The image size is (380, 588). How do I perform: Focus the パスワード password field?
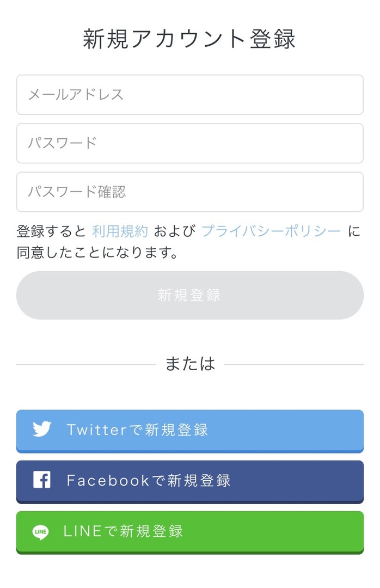tap(189, 143)
